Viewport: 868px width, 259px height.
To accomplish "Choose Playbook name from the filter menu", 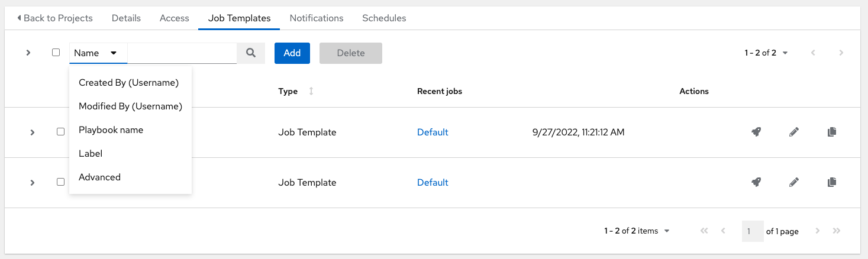I will (111, 130).
